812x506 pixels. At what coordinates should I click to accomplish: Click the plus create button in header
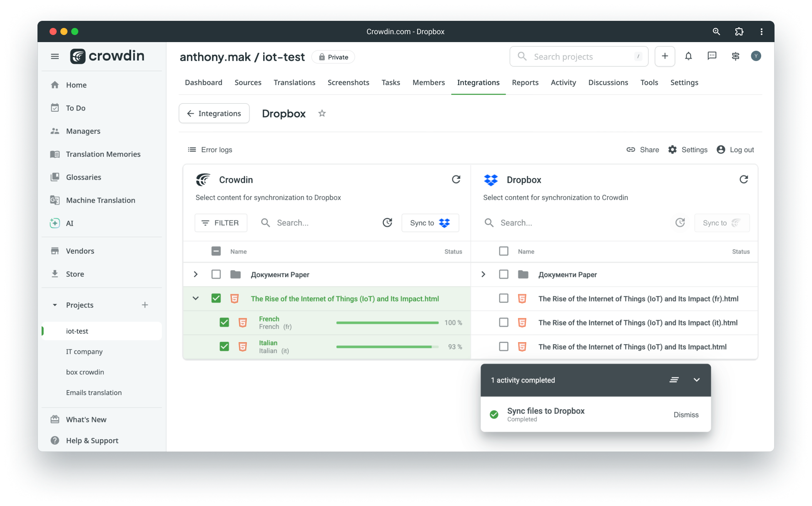665,56
